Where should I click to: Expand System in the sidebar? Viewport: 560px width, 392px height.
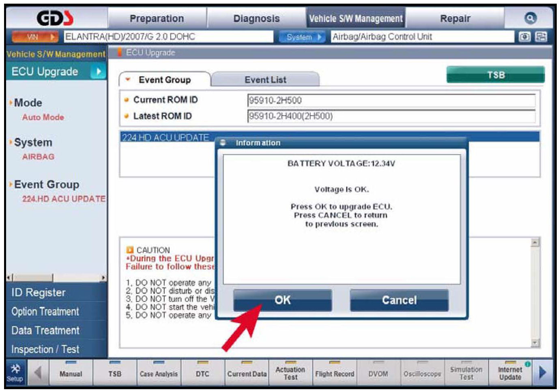point(33,142)
